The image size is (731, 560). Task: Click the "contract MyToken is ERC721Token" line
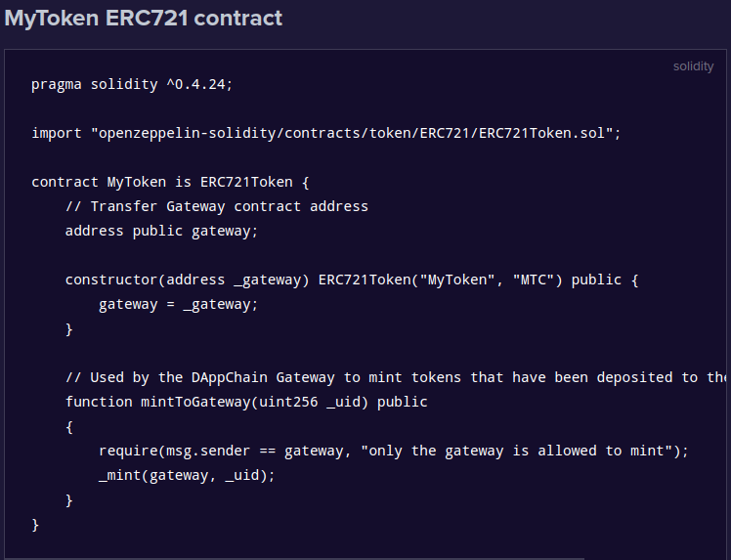[170, 182]
